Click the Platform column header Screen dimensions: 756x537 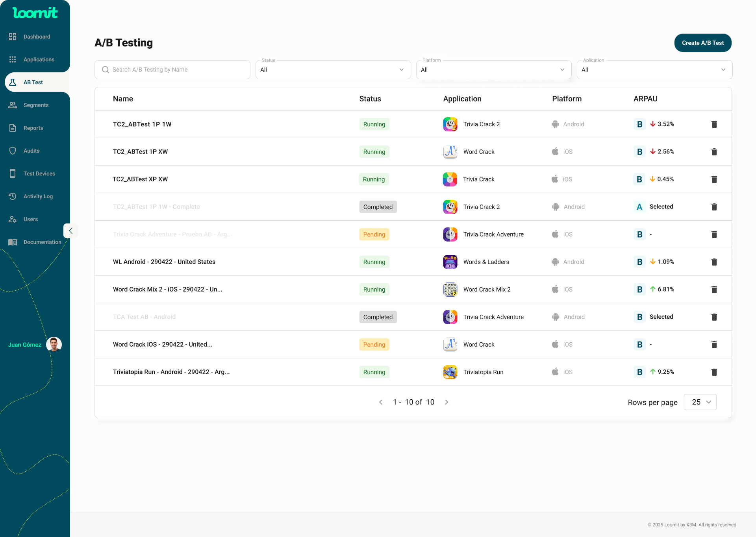click(x=567, y=99)
